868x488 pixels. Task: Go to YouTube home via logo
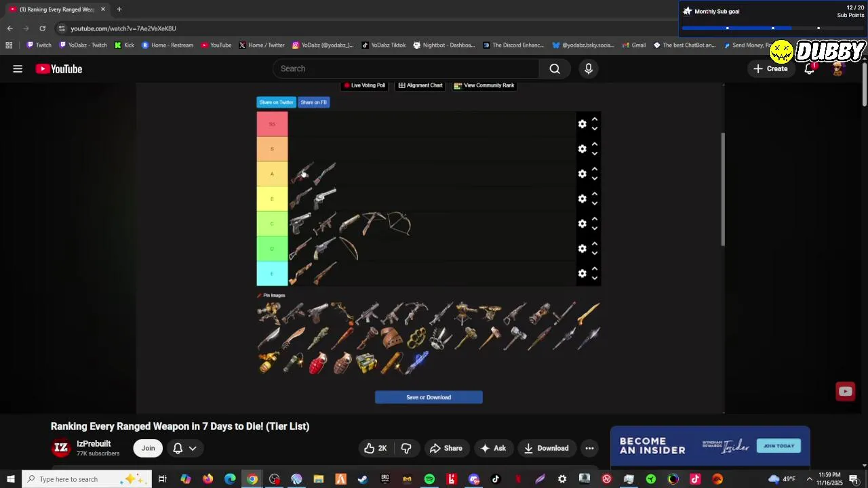[x=59, y=68]
